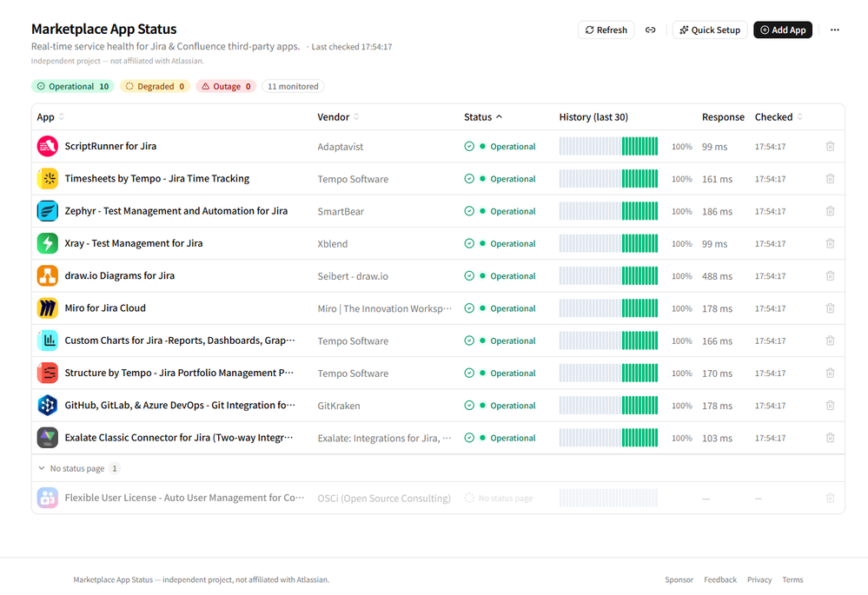The width and height of the screenshot is (868, 595).
Task: Select the Adaptavist vendor cell
Action: [x=341, y=147]
